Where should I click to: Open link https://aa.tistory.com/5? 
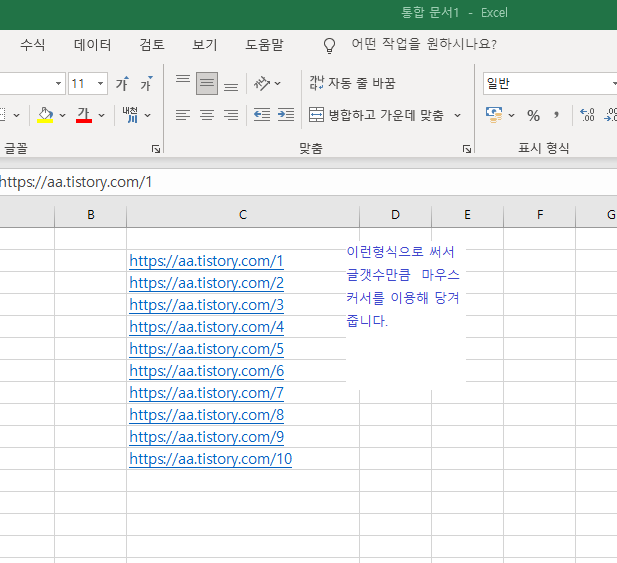tap(206, 349)
